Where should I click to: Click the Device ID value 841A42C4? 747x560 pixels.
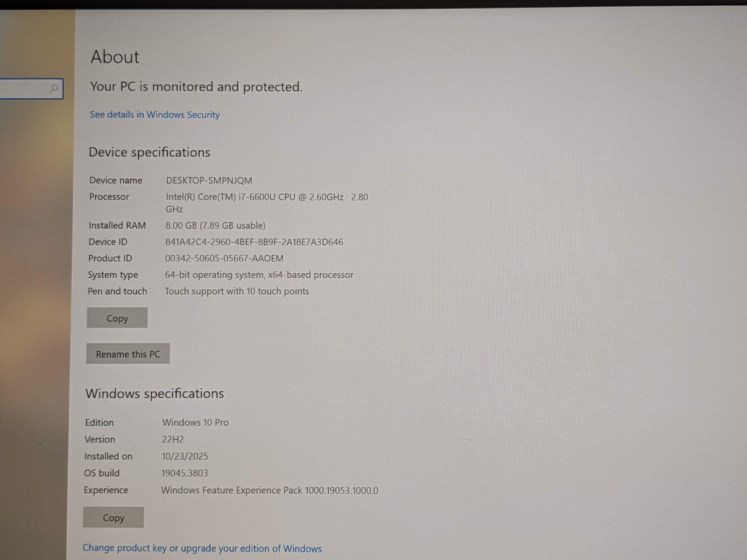click(x=254, y=242)
